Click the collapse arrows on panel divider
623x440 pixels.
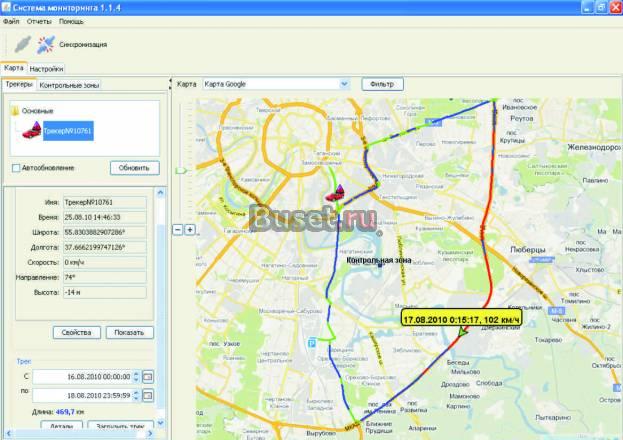(x=170, y=84)
